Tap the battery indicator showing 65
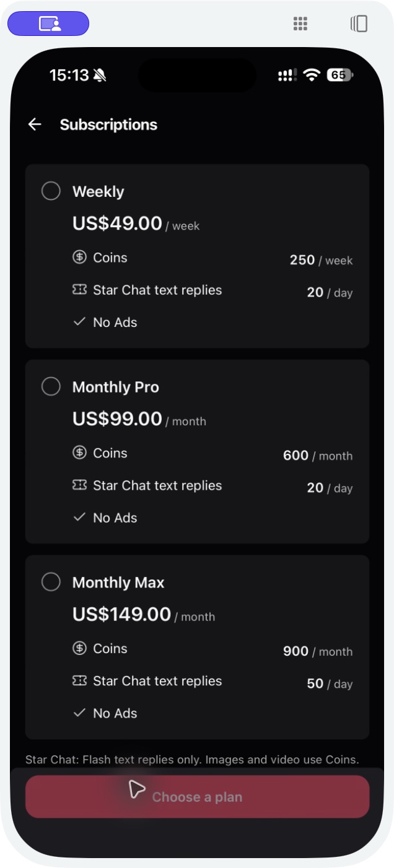The height and width of the screenshot is (868, 394). [x=340, y=76]
